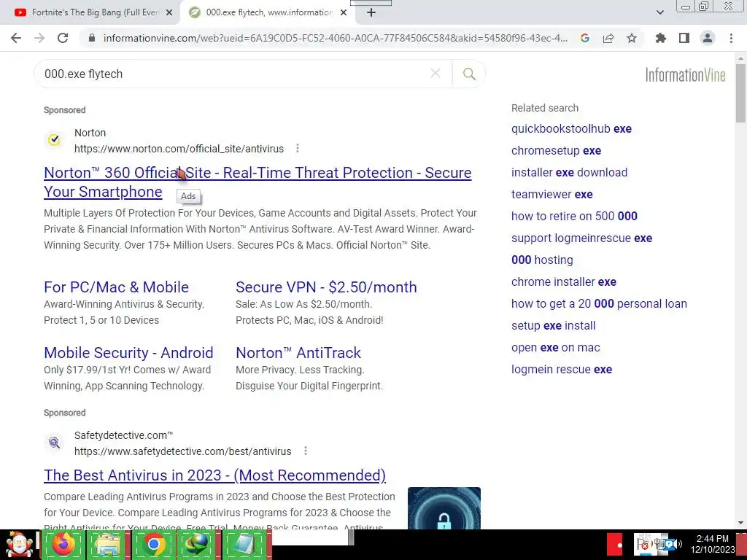Viewport: 747px width, 560px height.
Task: Submit search with the magnifier icon
Action: tap(469, 74)
